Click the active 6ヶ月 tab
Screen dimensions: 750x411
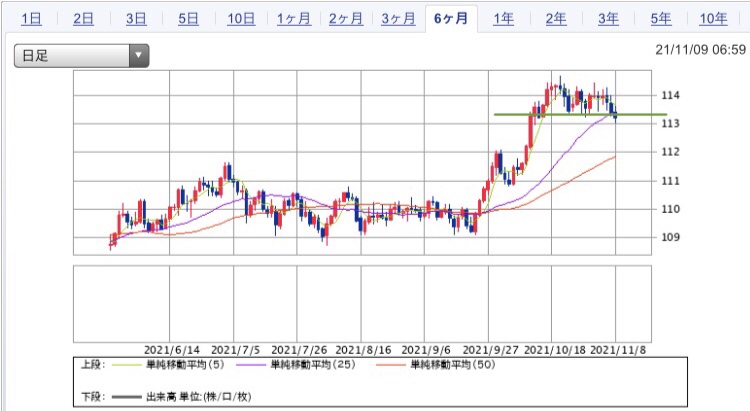pyautogui.click(x=451, y=19)
